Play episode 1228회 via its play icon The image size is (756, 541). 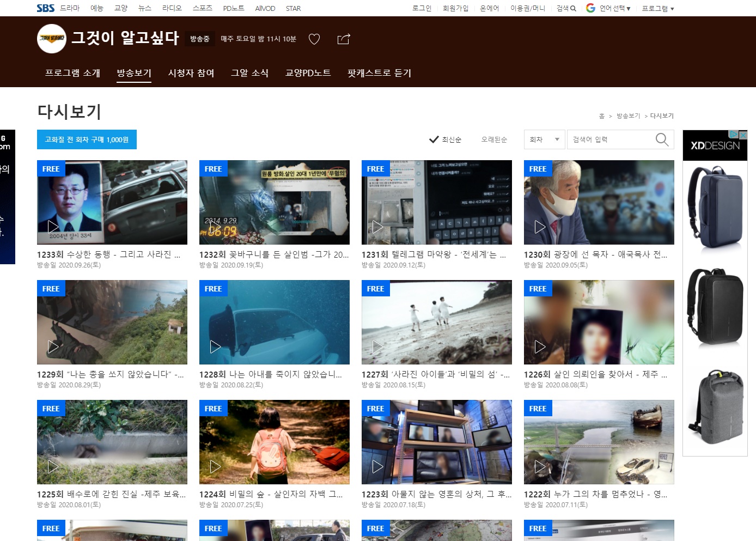point(215,347)
